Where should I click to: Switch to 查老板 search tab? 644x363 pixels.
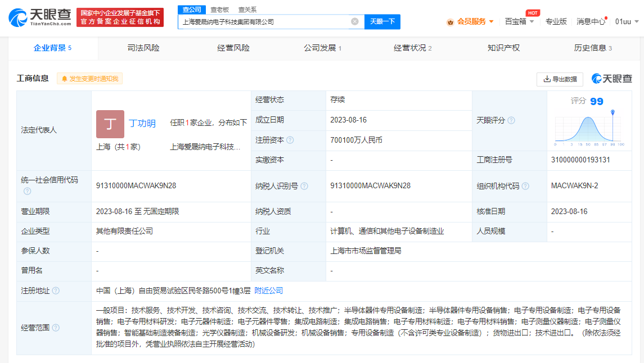(220, 10)
